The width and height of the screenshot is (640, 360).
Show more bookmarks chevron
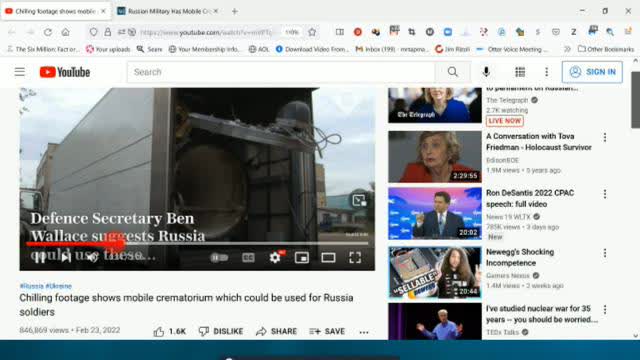(x=567, y=49)
